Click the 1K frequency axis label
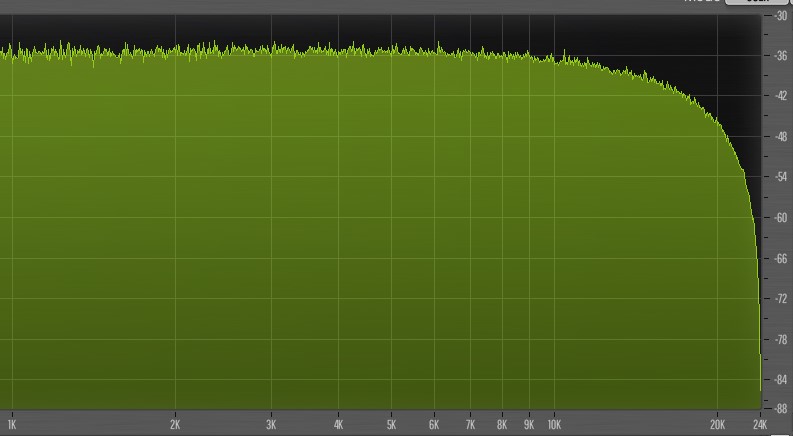Viewport: 793px width, 436px height. [12, 425]
